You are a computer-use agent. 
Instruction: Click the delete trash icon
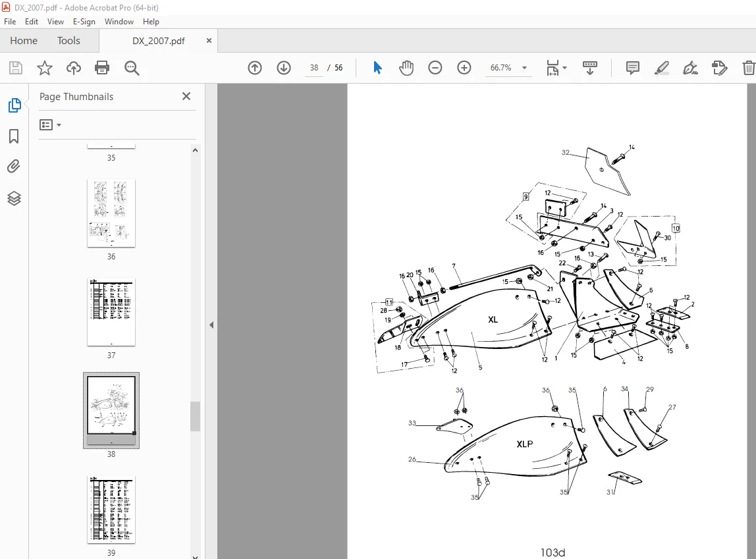pos(748,68)
